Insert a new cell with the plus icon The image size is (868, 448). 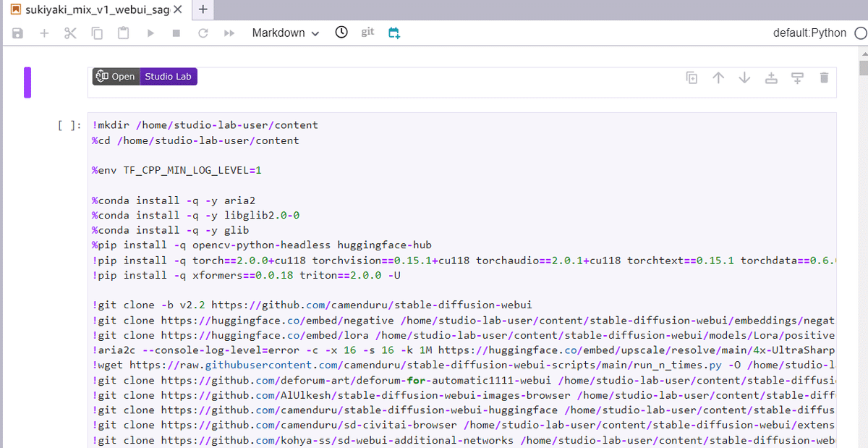click(44, 33)
